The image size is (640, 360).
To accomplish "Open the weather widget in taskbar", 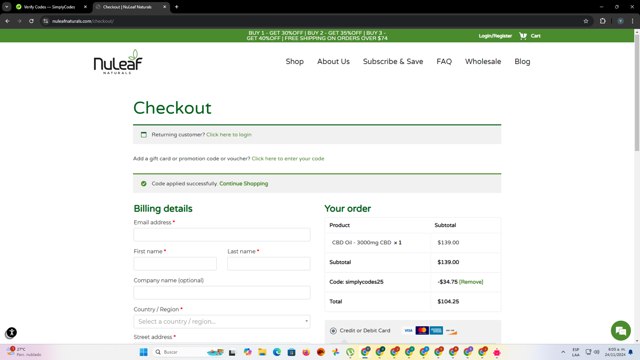I will [x=24, y=352].
